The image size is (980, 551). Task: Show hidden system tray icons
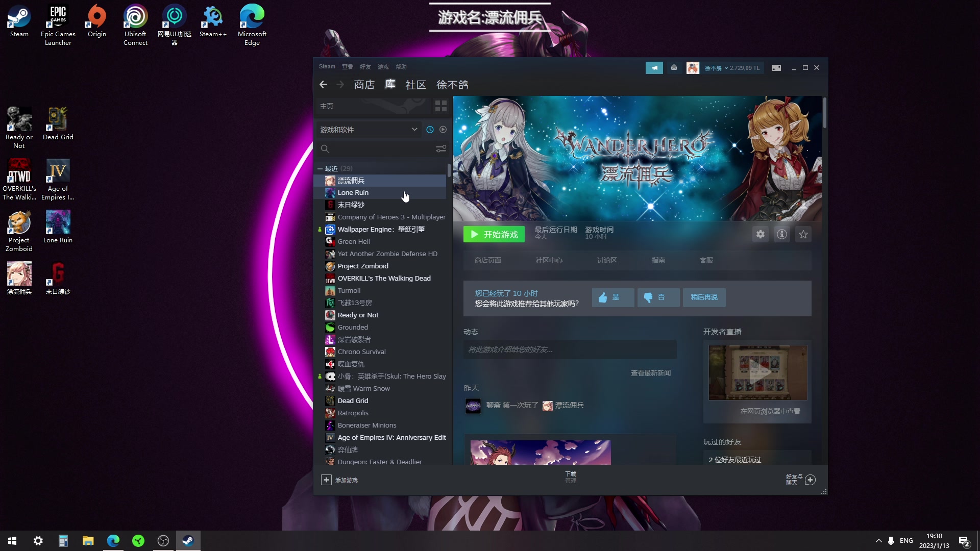[x=878, y=541]
